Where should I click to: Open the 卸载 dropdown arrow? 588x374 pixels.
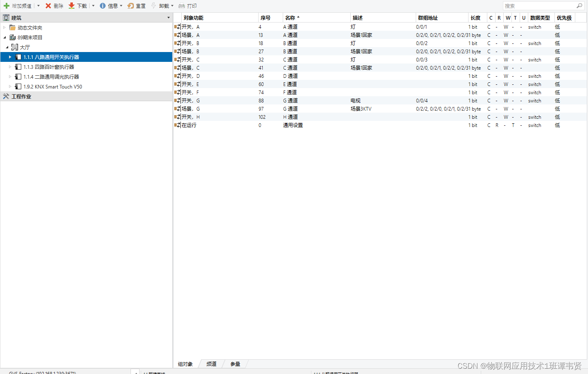172,6
